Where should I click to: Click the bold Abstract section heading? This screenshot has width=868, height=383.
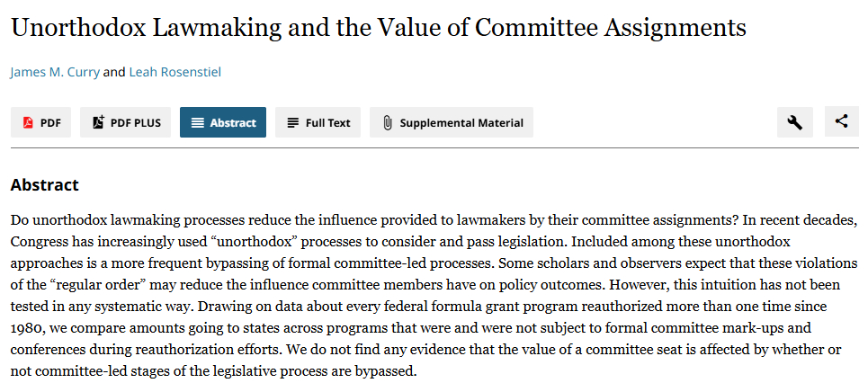(45, 185)
